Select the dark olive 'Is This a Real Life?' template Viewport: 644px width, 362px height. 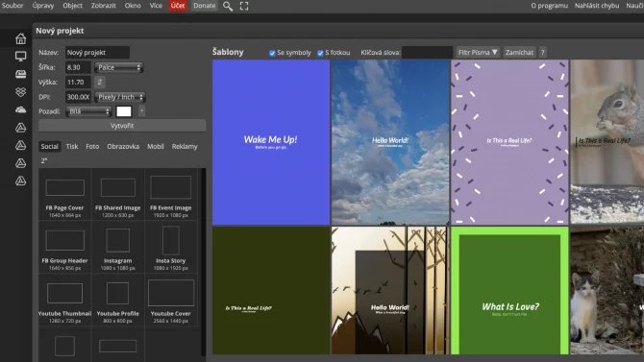pos(271,291)
